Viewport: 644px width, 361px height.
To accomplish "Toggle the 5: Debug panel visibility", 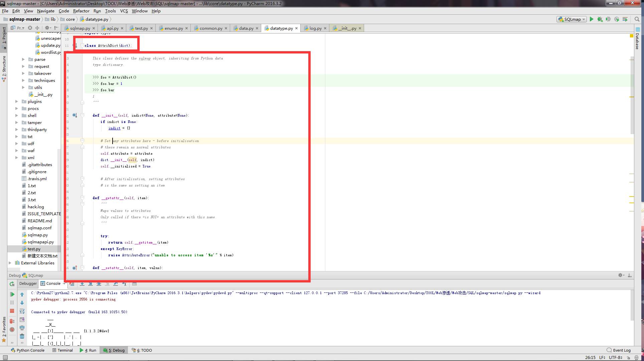I will 113,350.
